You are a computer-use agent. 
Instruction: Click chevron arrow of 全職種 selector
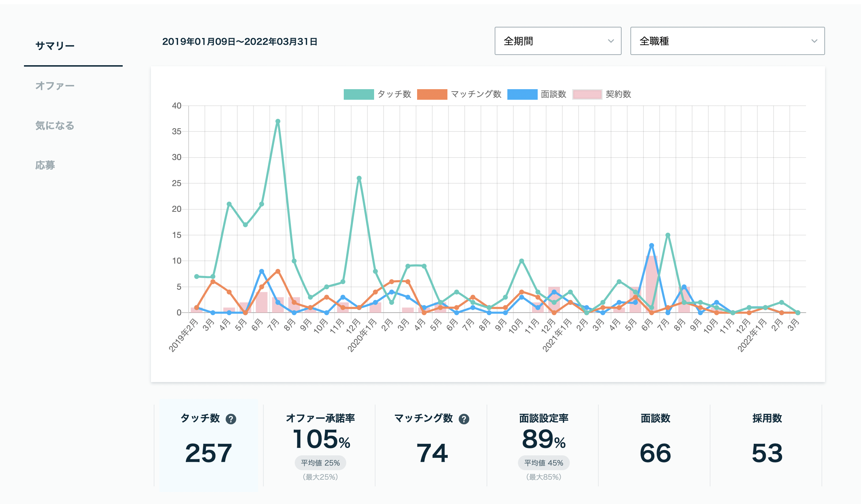coord(814,41)
